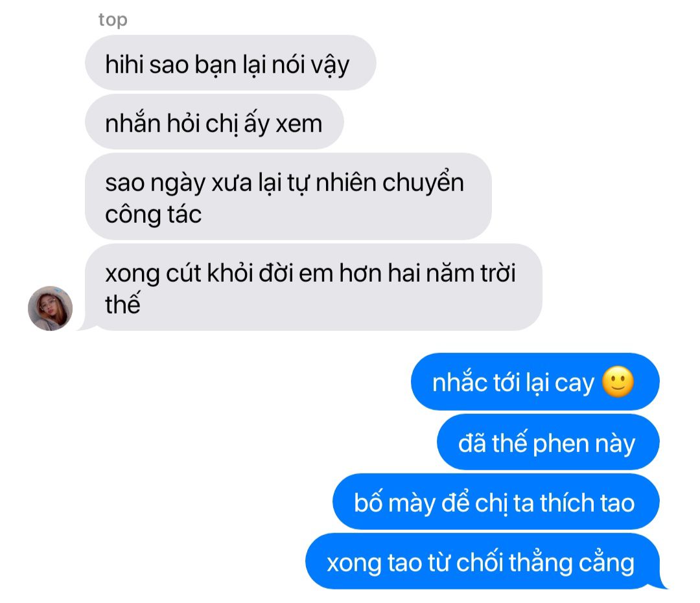Tap the slightly smiling face emoji
This screenshot has height=603, width=700.
tap(618, 382)
